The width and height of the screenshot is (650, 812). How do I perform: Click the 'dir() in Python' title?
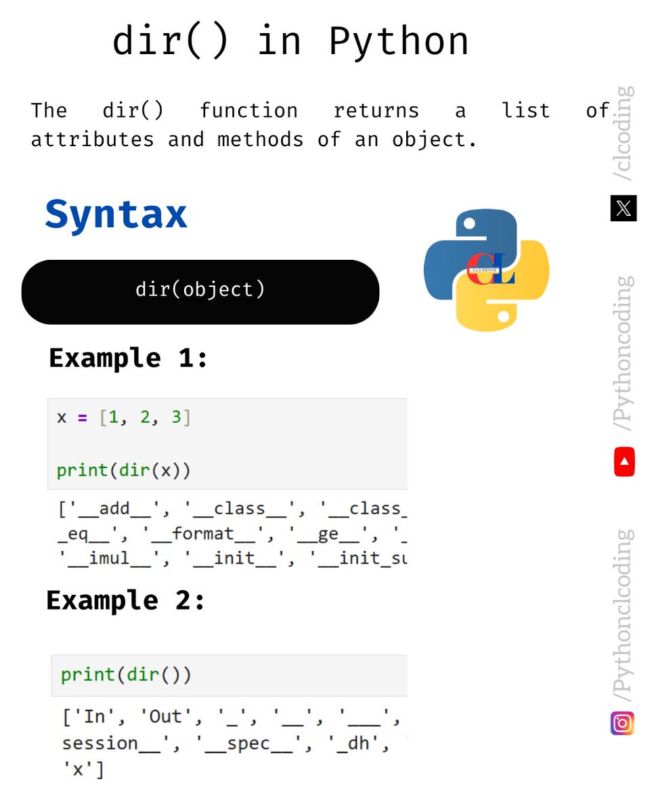(290, 41)
